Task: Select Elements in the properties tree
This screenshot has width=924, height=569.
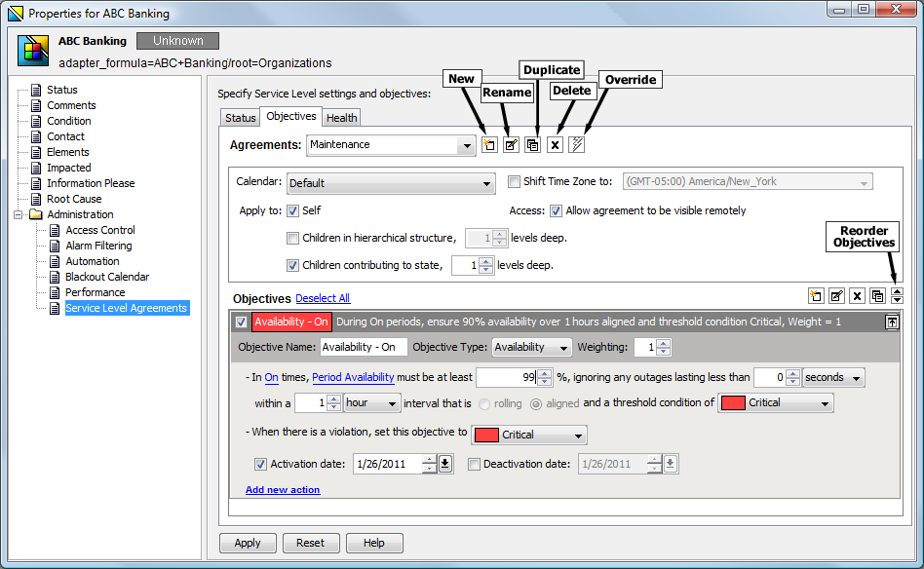Action: click(68, 152)
